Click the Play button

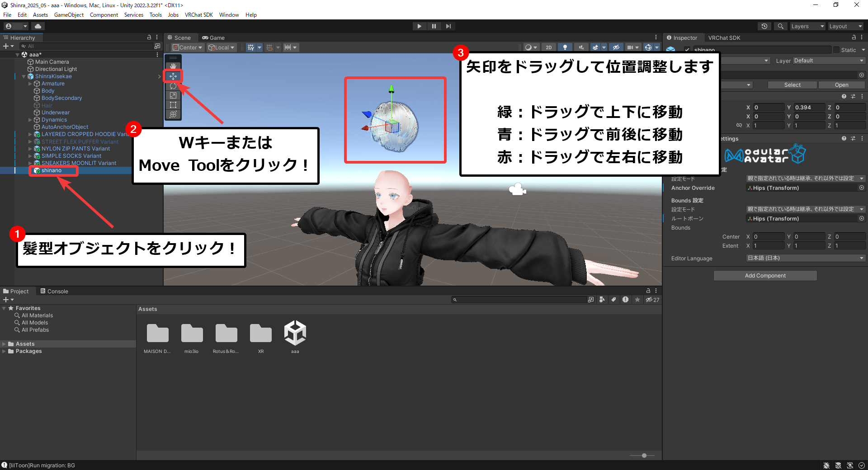419,26
